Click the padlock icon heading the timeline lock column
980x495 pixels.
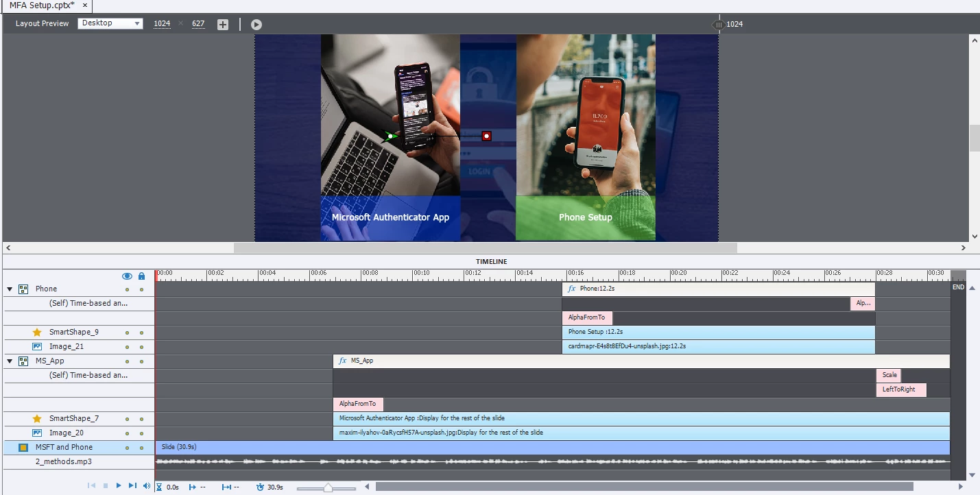tap(141, 276)
